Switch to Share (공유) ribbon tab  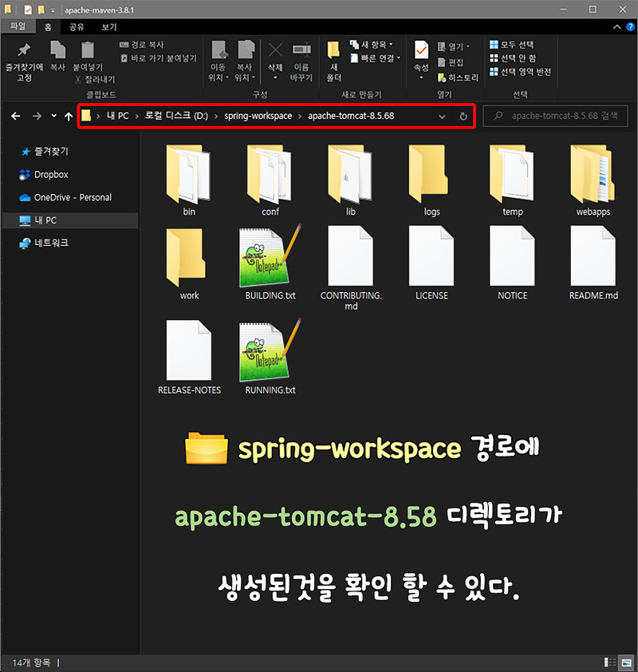(77, 27)
